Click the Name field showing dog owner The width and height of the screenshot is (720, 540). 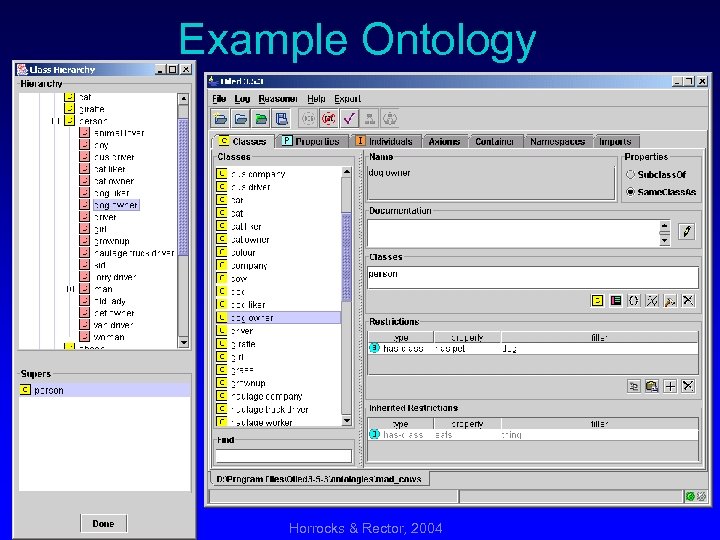coord(491,182)
